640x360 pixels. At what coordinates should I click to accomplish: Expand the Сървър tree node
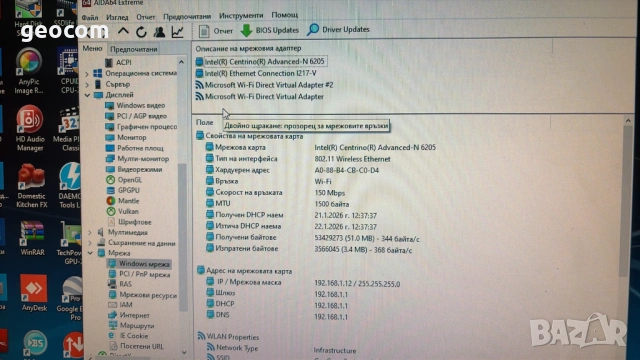[x=87, y=84]
